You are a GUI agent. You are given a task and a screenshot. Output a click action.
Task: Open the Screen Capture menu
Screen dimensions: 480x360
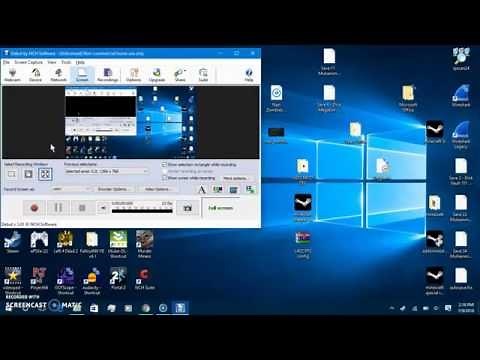[x=28, y=62]
